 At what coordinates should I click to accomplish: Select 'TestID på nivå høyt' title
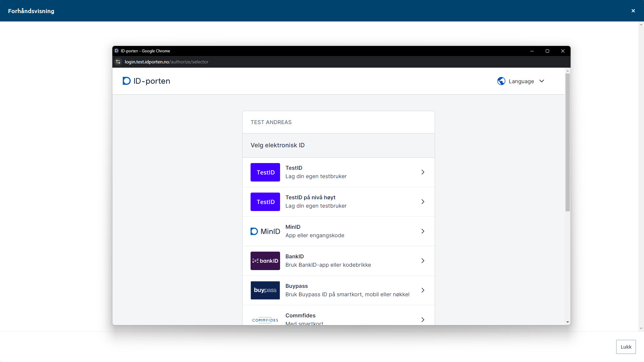coord(310,197)
